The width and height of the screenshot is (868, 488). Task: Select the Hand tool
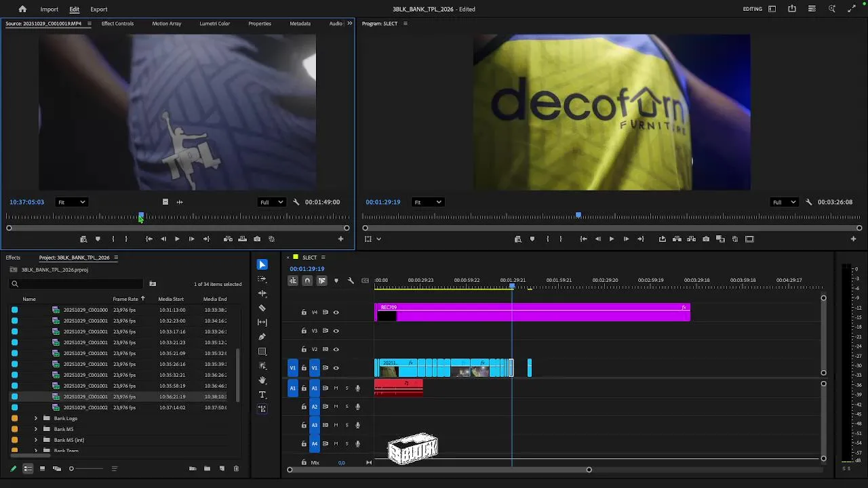pos(262,380)
